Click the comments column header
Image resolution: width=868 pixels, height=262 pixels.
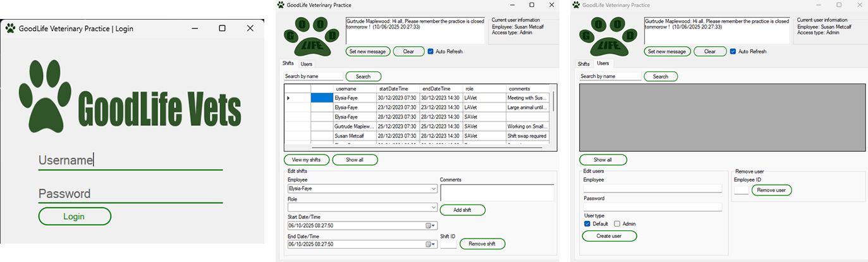pos(529,89)
